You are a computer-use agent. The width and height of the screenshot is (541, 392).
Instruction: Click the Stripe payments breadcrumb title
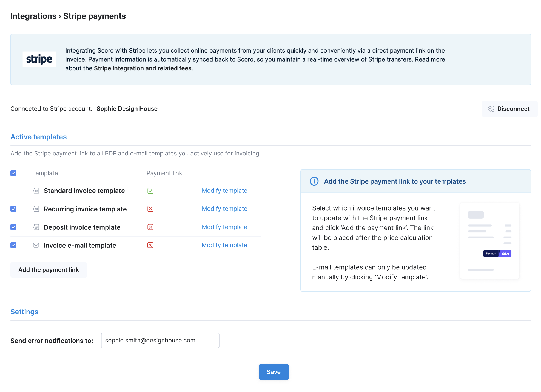click(x=95, y=16)
